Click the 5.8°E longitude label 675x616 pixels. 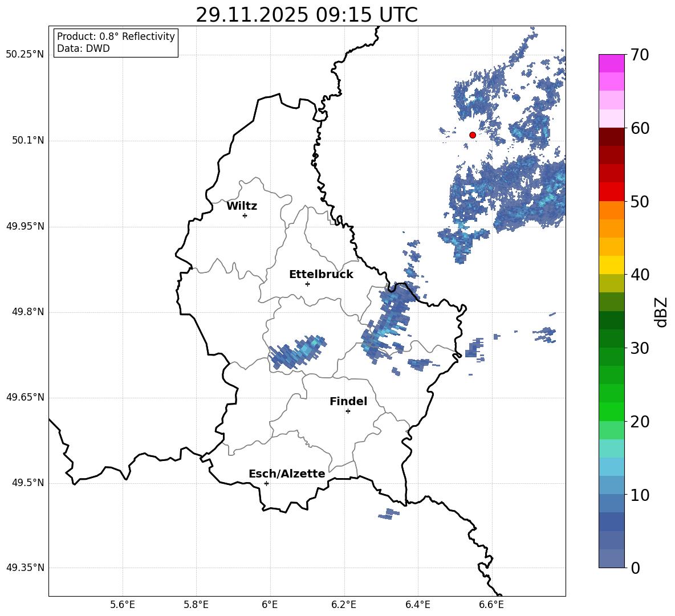click(196, 605)
